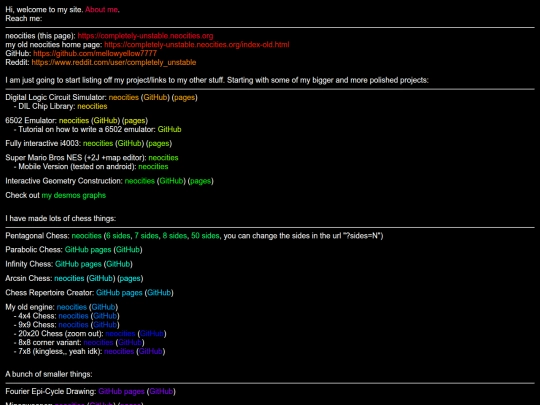This screenshot has height=405, width=540.
Task: Open 8x8 corner variant neocities link
Action: tap(98, 343)
